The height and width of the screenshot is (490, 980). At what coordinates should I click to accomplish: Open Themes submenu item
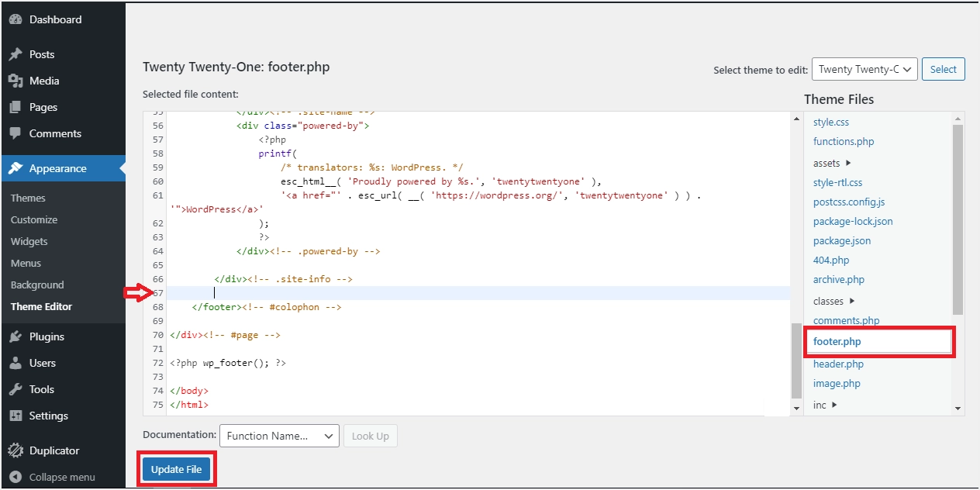tap(28, 198)
